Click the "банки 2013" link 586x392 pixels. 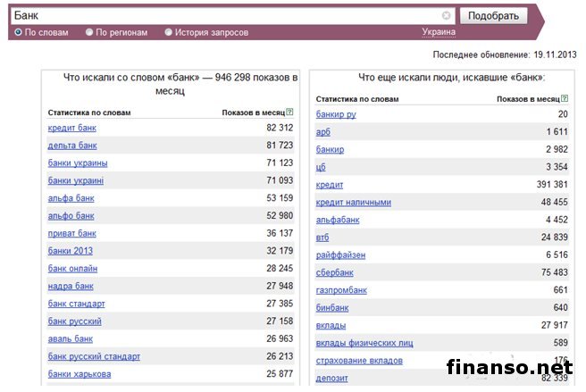coord(71,251)
